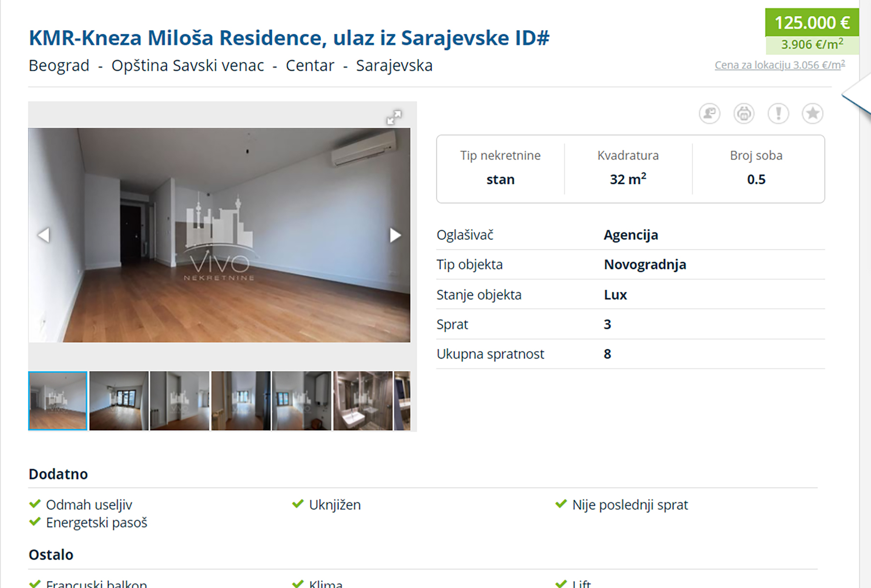Viewport: 871px width, 588px height.
Task: Go to previous photo with left arrow
Action: (44, 235)
